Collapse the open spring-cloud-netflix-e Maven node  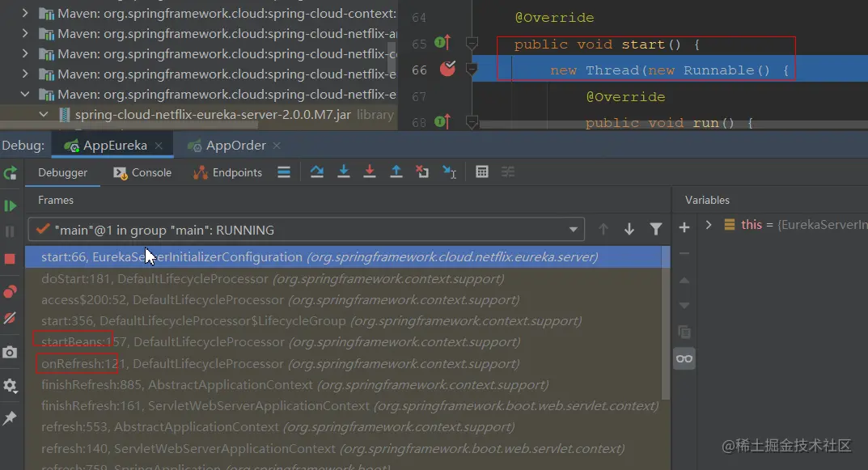click(x=25, y=94)
